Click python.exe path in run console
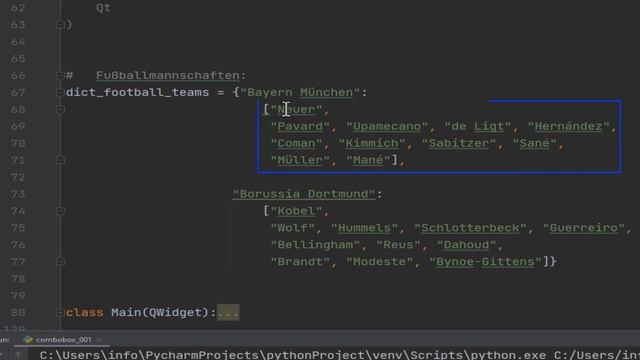Screen dimensions: 640x360 [x=293, y=355]
